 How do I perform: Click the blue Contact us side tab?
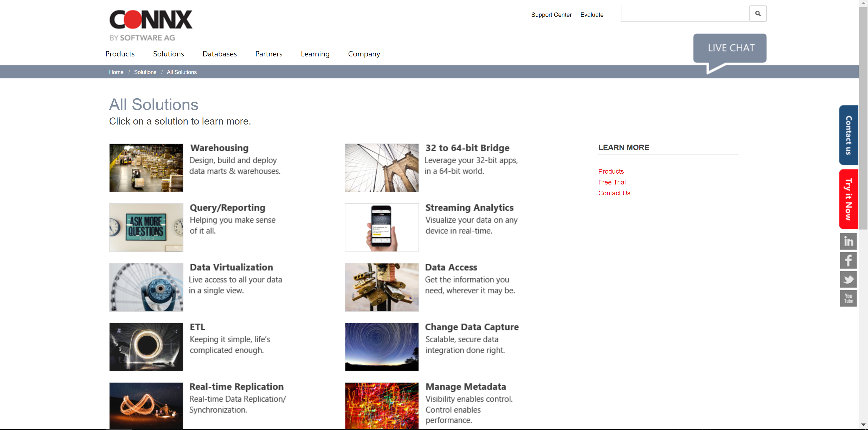pyautogui.click(x=848, y=135)
